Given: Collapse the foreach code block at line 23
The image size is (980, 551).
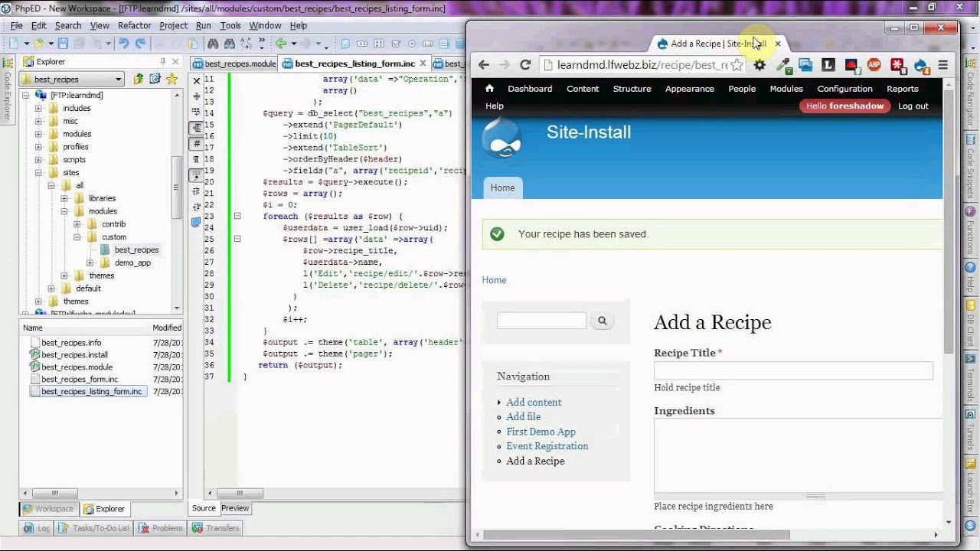Looking at the screenshot, I should coord(237,217).
